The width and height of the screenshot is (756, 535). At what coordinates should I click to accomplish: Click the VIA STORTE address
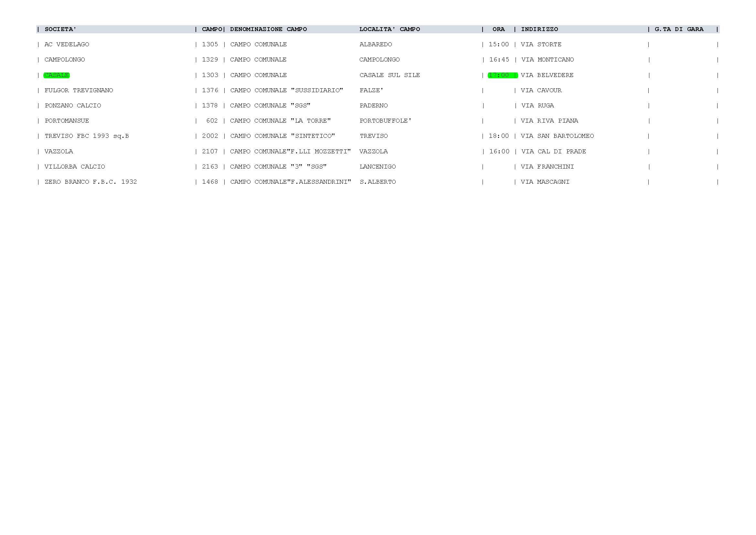[541, 44]
